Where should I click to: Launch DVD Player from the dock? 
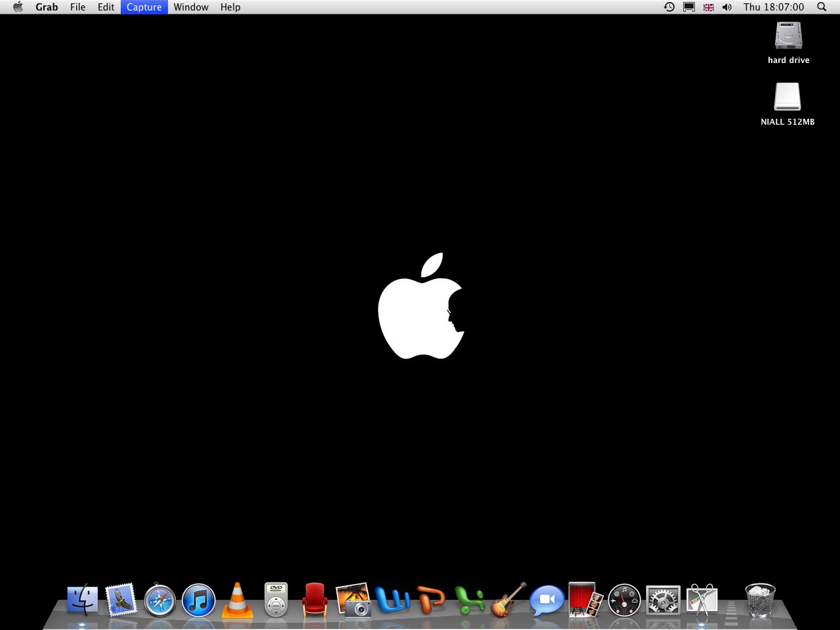click(276, 600)
